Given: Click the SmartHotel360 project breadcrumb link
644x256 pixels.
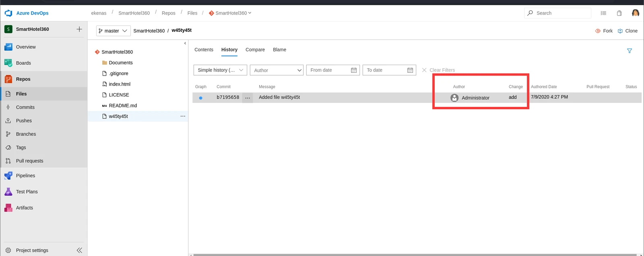Looking at the screenshot, I should click(134, 13).
